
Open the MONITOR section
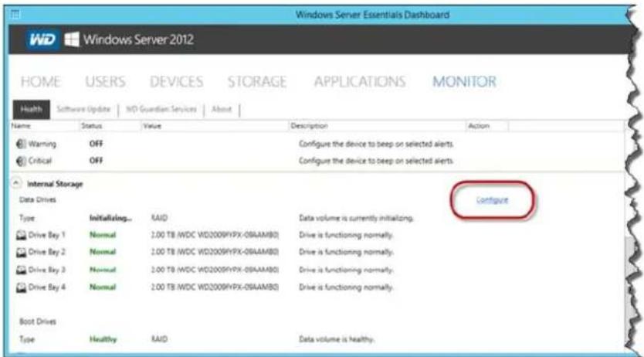[x=464, y=81]
